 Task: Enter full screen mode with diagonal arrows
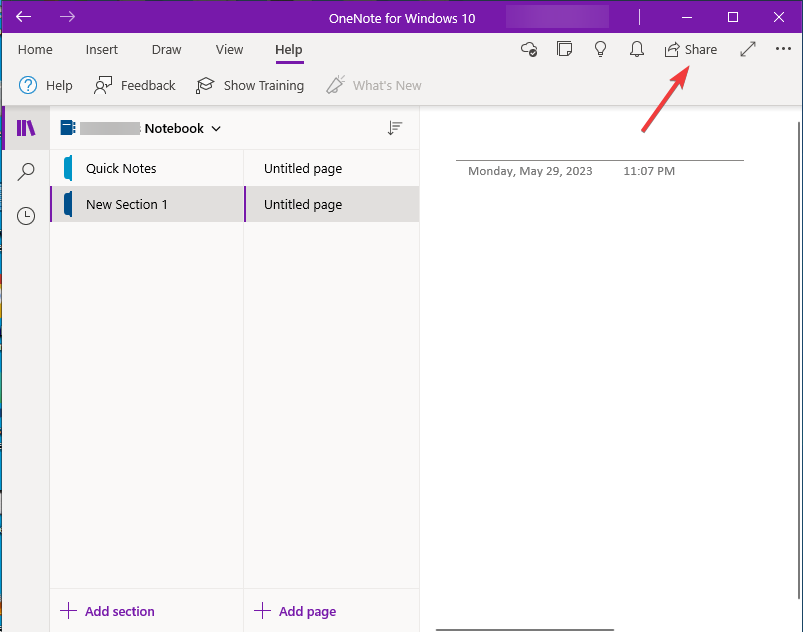pos(748,49)
